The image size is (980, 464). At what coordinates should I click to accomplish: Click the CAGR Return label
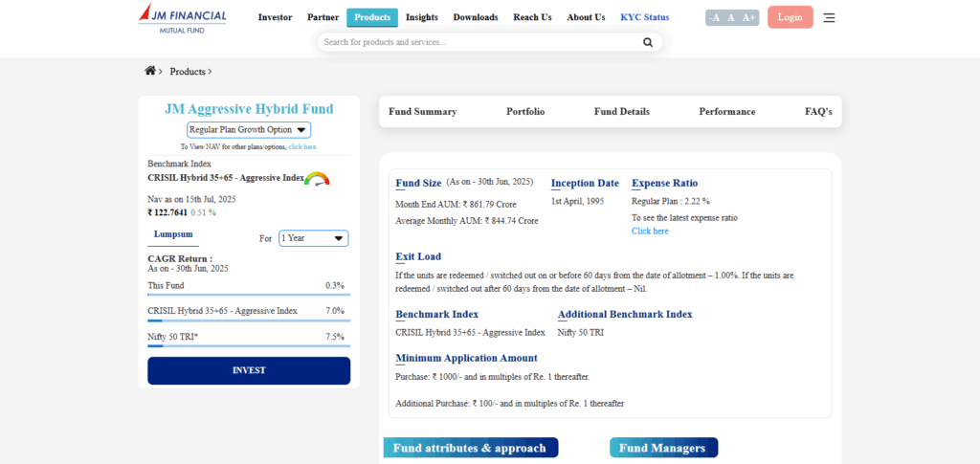180,258
